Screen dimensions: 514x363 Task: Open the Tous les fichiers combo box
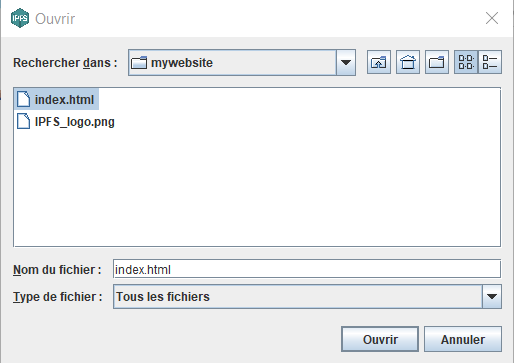click(307, 296)
